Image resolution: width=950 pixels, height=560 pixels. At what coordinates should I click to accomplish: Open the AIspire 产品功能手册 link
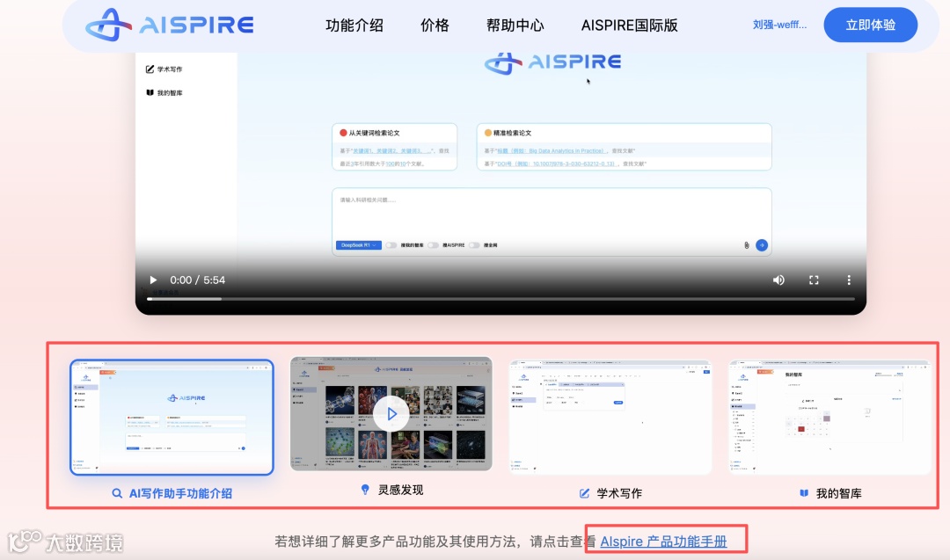point(663,542)
